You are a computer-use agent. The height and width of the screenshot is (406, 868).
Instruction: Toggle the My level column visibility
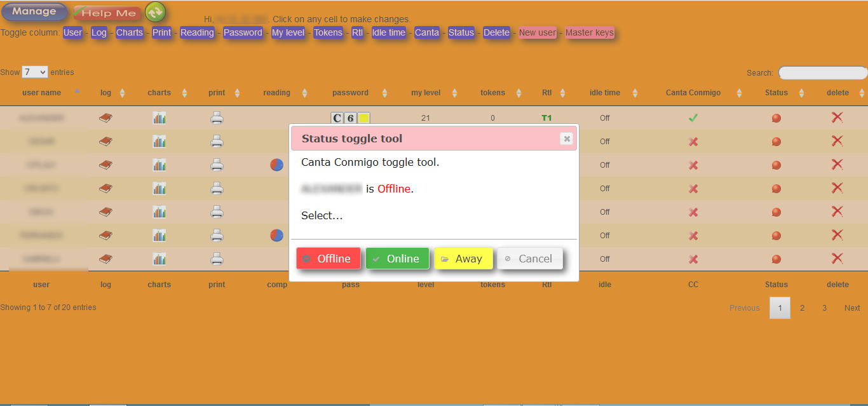click(x=288, y=32)
